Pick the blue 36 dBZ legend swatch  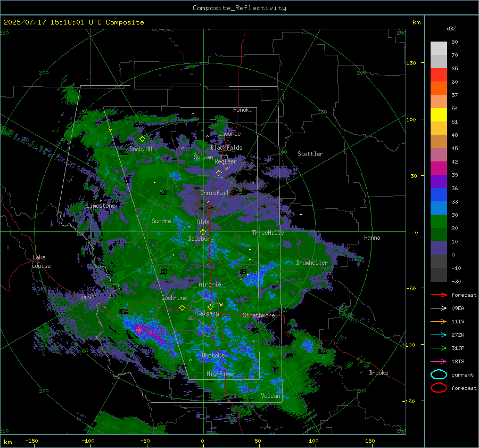pyautogui.click(x=439, y=194)
